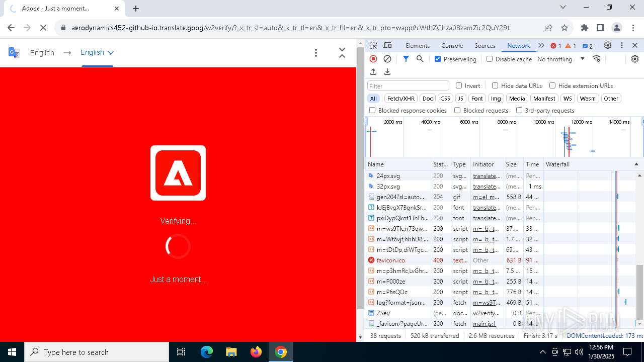The width and height of the screenshot is (644, 362).
Task: Open network conditions wifi icon
Action: tap(597, 59)
